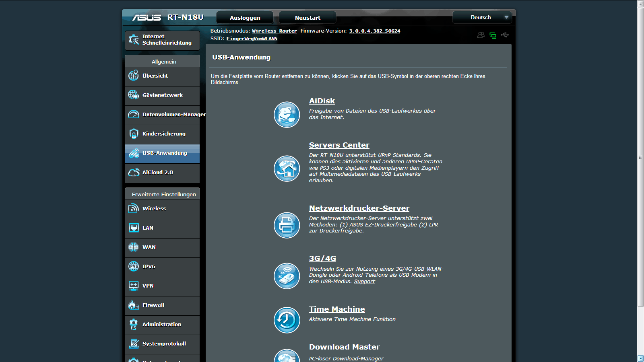Click the SSID FingerWegVomWLAN5 link
The image size is (644, 362).
252,39
